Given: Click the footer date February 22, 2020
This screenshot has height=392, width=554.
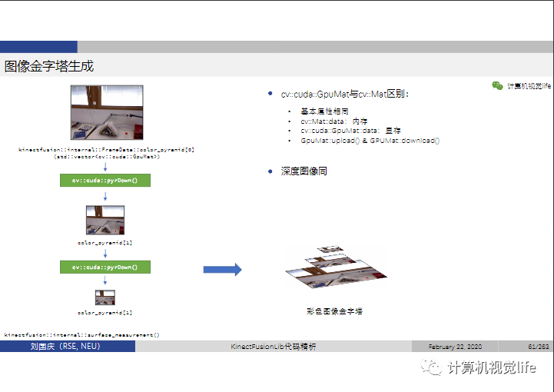Looking at the screenshot, I should (455, 347).
